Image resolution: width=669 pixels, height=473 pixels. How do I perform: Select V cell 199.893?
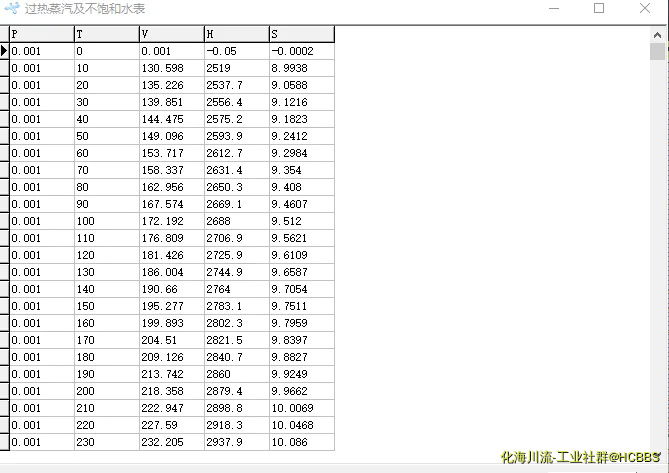pyautogui.click(x=172, y=323)
